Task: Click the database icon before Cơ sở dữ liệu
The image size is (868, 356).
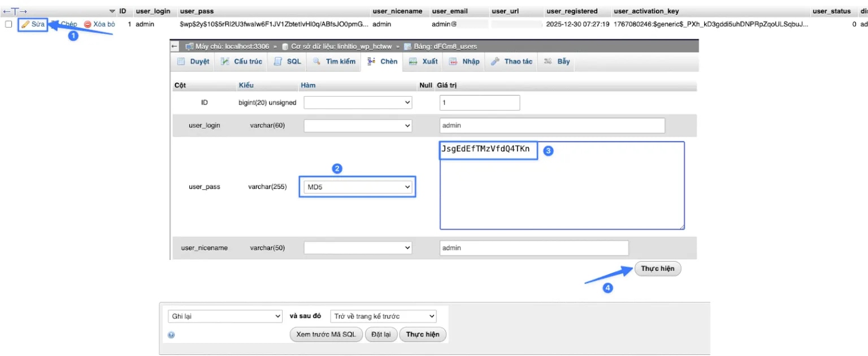Action: click(x=285, y=46)
